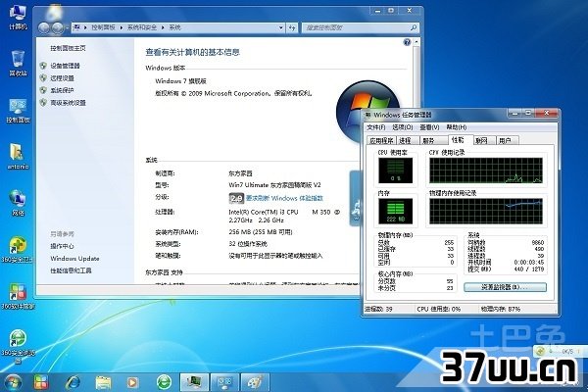
Task: Switch to Task Manager taskbar button
Action: click(194, 382)
